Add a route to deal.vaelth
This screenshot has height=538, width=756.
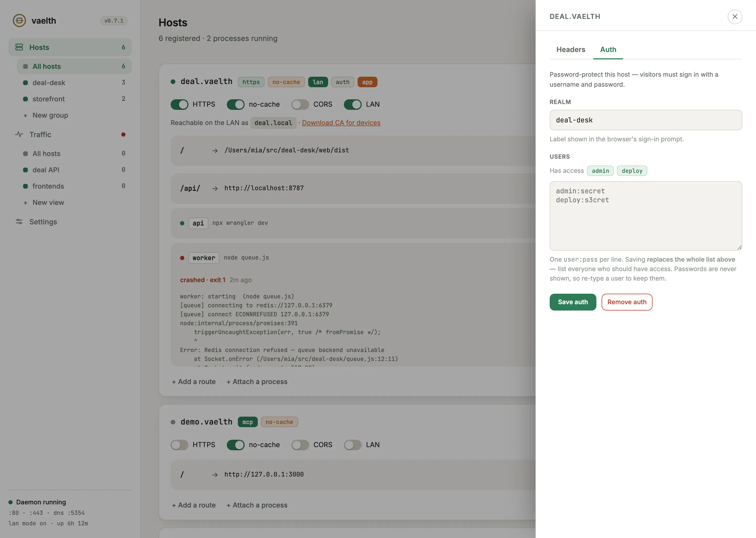194,382
